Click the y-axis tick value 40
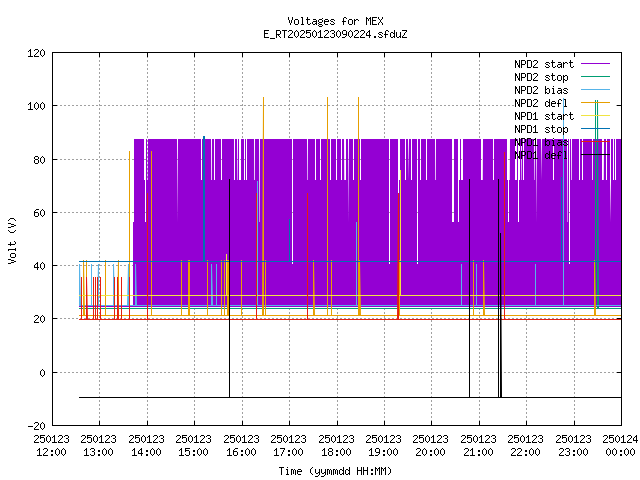 point(40,266)
